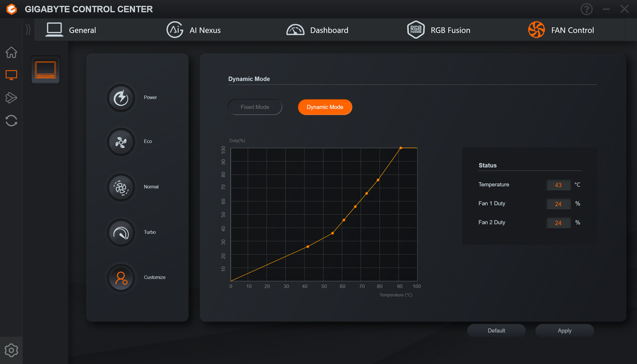Screen dimensions: 637x364
Task: Click the curve point near 55°C
Action: click(332, 233)
